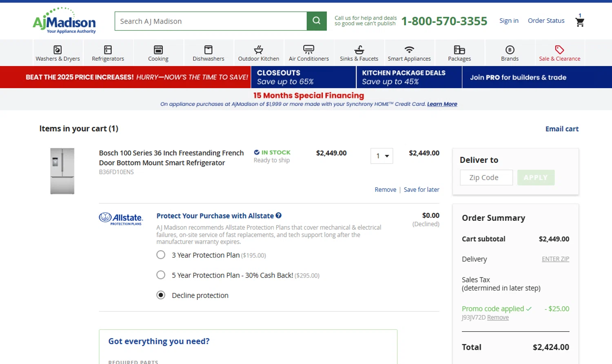Click the Zip Code input field

tap(486, 178)
